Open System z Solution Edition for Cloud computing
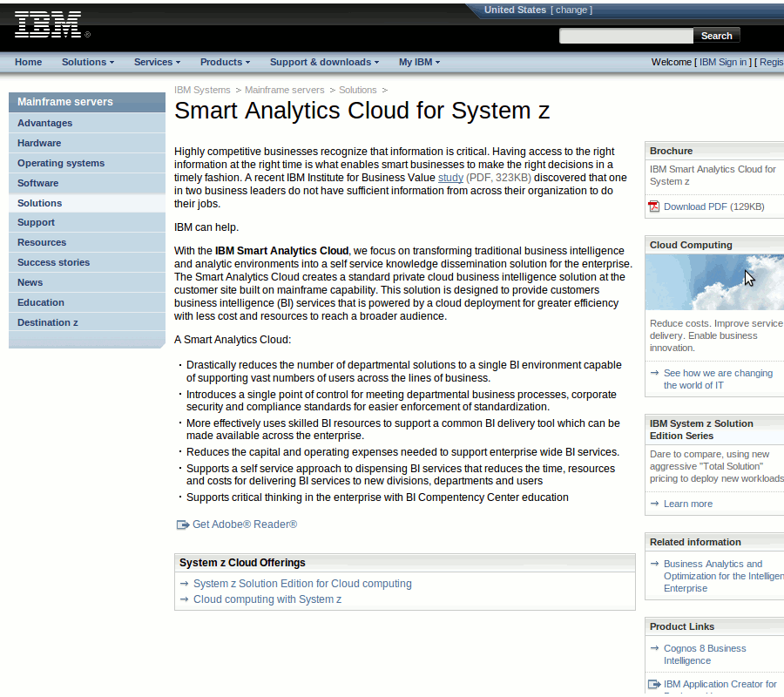The width and height of the screenshot is (784, 697). pyautogui.click(x=302, y=584)
